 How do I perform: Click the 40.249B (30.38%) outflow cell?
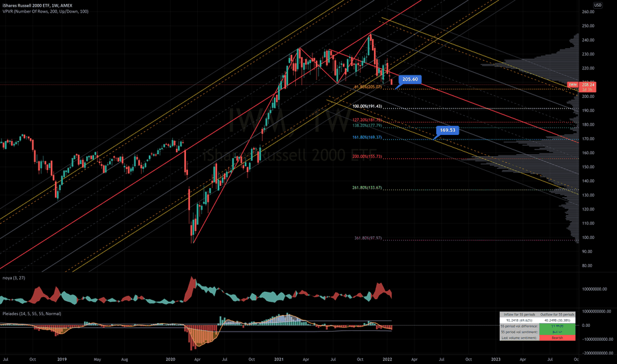[557, 320]
